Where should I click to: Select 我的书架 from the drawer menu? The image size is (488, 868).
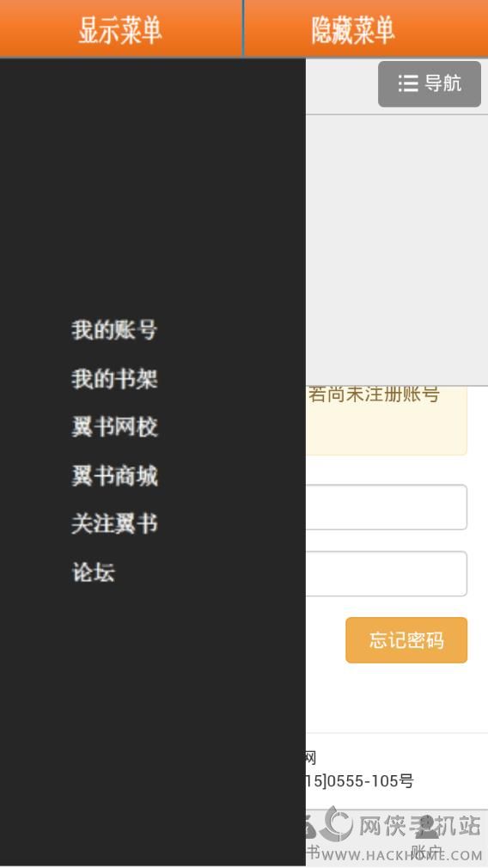tap(114, 379)
